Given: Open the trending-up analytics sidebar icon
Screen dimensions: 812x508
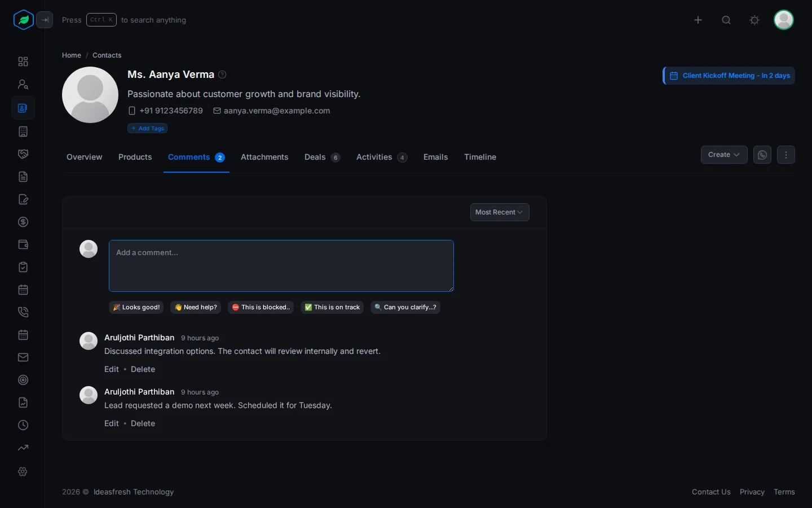Looking at the screenshot, I should (x=23, y=448).
